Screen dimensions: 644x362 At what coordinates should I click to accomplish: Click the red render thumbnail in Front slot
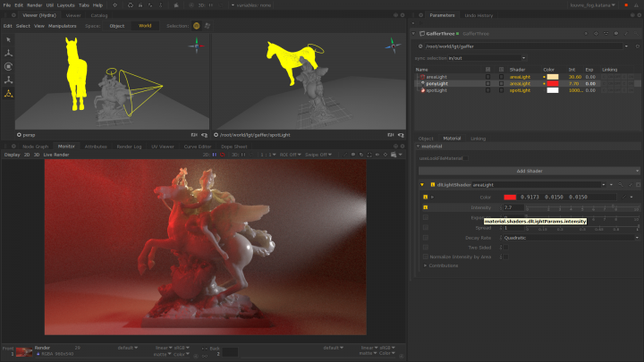point(23,351)
